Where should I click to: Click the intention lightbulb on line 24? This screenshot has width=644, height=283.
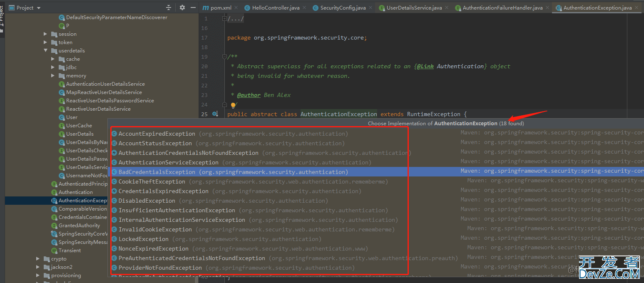pyautogui.click(x=234, y=105)
